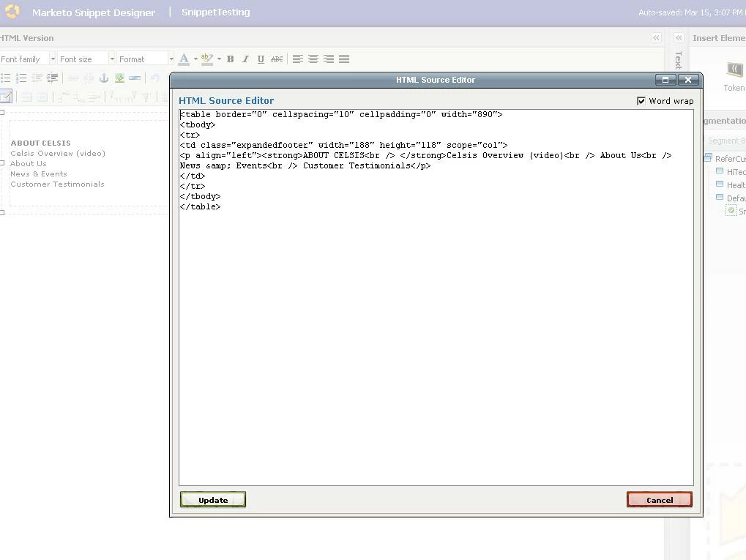The width and height of the screenshot is (746, 560).
Task: Collapse the Insert Elements panel
Action: pyautogui.click(x=679, y=38)
